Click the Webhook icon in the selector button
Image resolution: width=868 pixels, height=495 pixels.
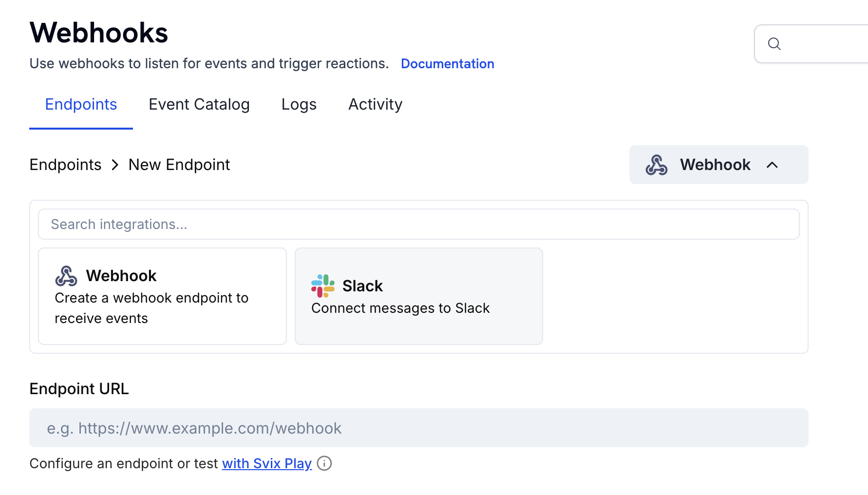coord(657,165)
